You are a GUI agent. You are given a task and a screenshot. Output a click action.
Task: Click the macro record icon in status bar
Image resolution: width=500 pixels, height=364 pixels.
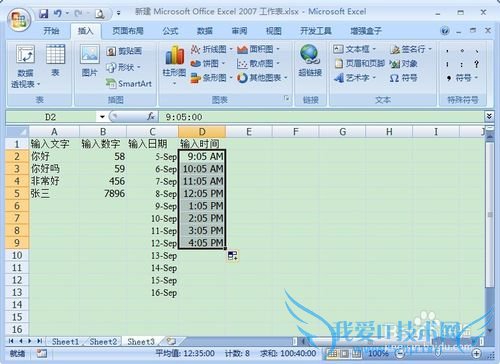[x=42, y=353]
